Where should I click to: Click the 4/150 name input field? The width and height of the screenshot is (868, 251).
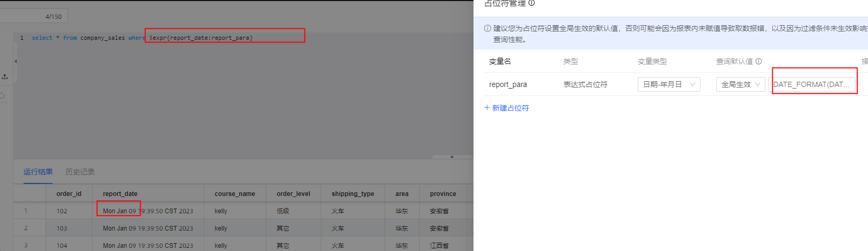pos(33,16)
